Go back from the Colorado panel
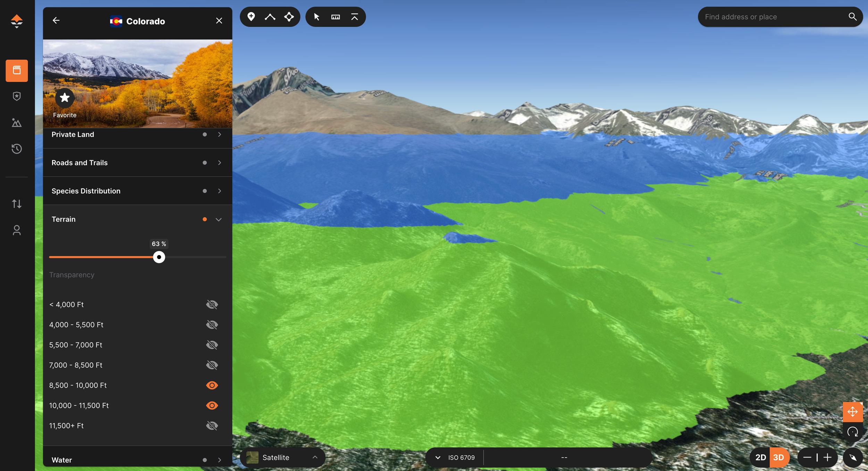The height and width of the screenshot is (471, 868). (57, 20)
